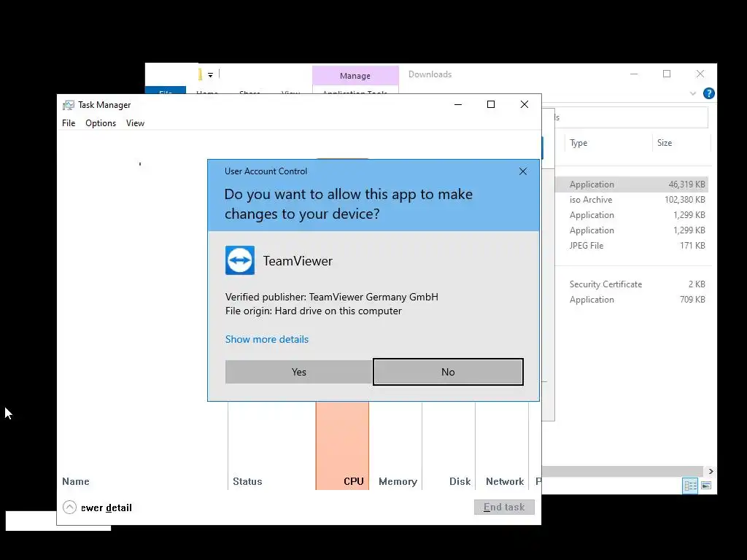The width and height of the screenshot is (747, 560).
Task: Select the 46,319 KB Application row
Action: pyautogui.click(x=632, y=184)
